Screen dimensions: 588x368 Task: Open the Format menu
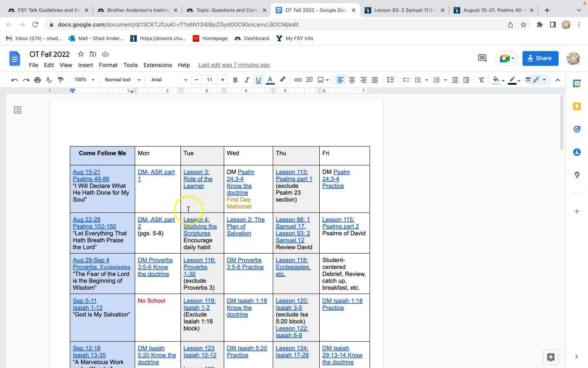pos(108,65)
